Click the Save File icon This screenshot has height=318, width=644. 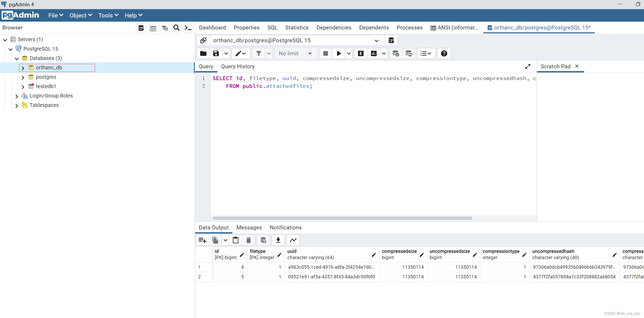click(x=216, y=53)
